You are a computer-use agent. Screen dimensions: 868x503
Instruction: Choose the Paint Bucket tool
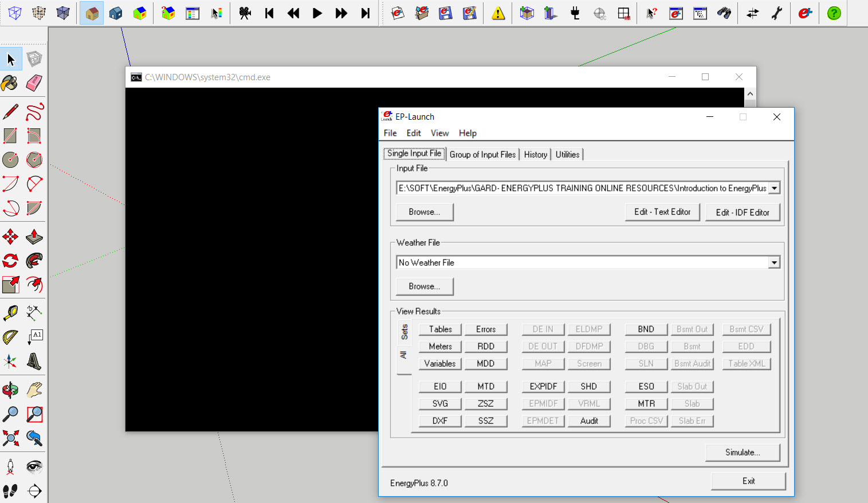[10, 84]
